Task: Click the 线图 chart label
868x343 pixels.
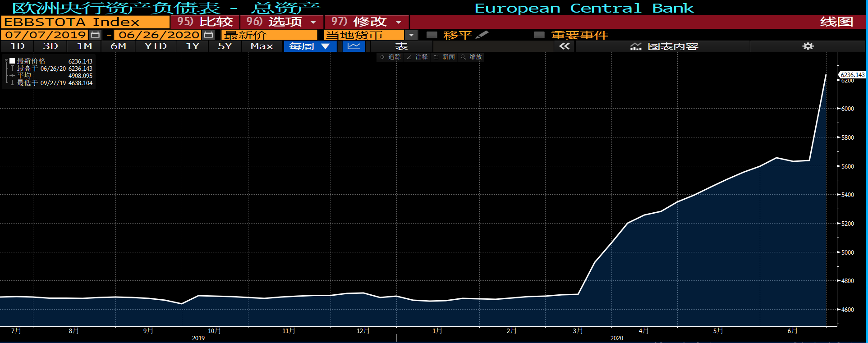Action: click(x=836, y=22)
